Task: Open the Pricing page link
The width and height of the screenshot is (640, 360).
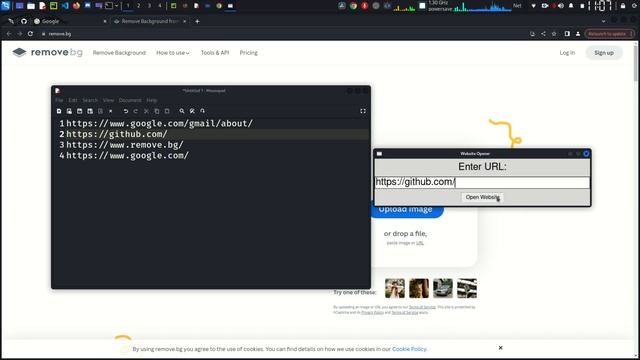Action: tap(249, 53)
